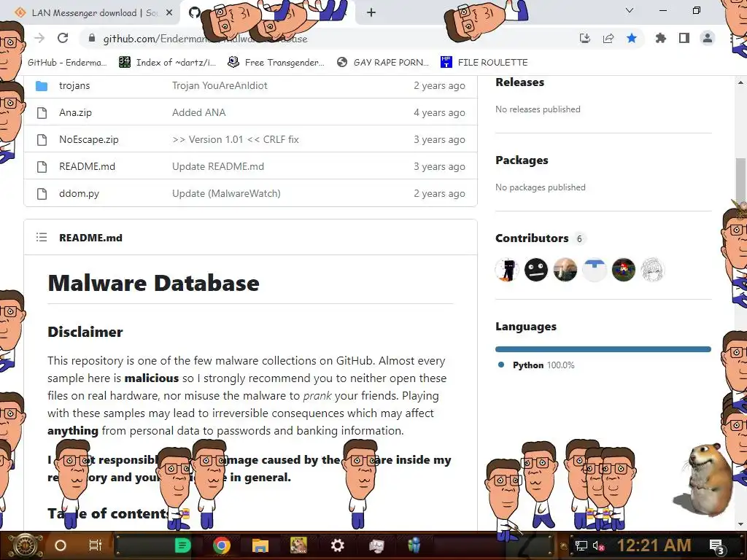
Task: Open the Contributors heading link
Action: click(532, 238)
